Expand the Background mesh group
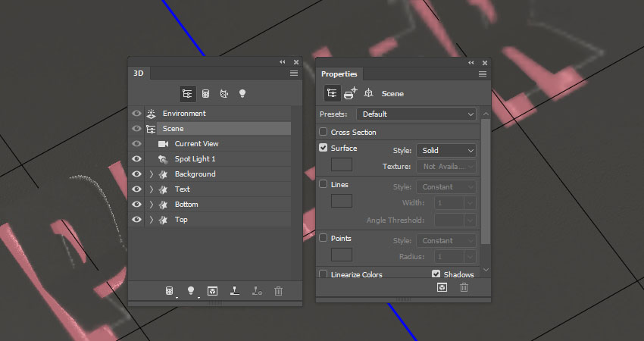This screenshot has height=341, width=644. [151, 174]
